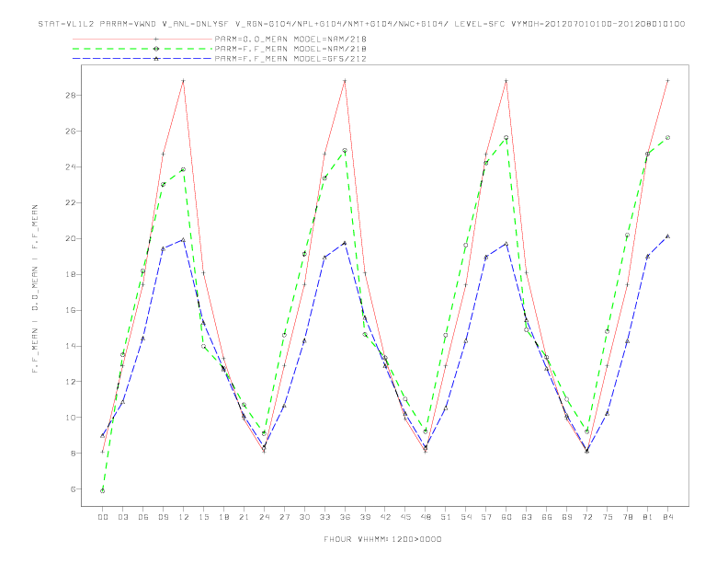
Task: Click x-axis forecast hour label 54
Action: tap(466, 517)
